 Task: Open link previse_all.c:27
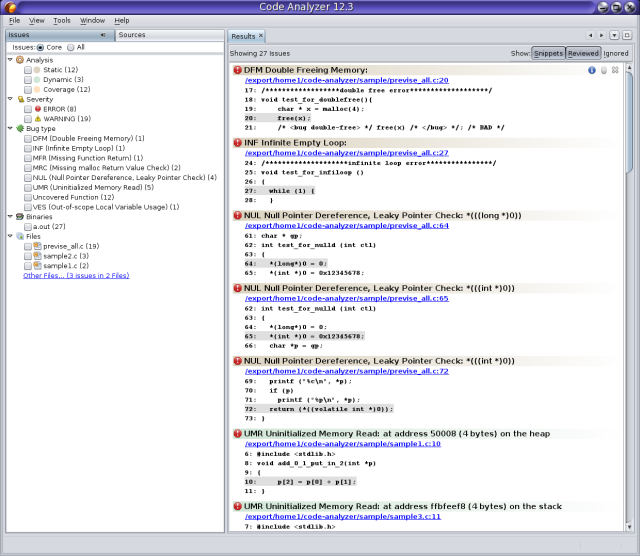tap(347, 153)
